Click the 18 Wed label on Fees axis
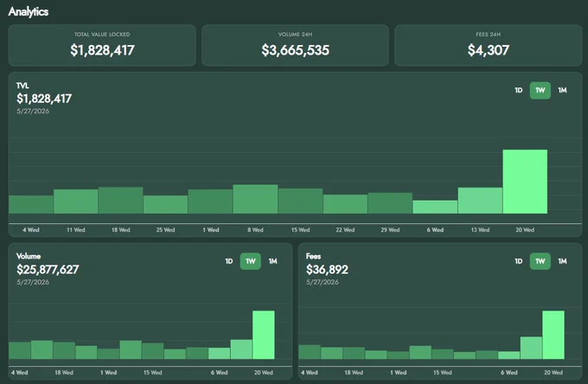This screenshot has width=588, height=384. (354, 373)
